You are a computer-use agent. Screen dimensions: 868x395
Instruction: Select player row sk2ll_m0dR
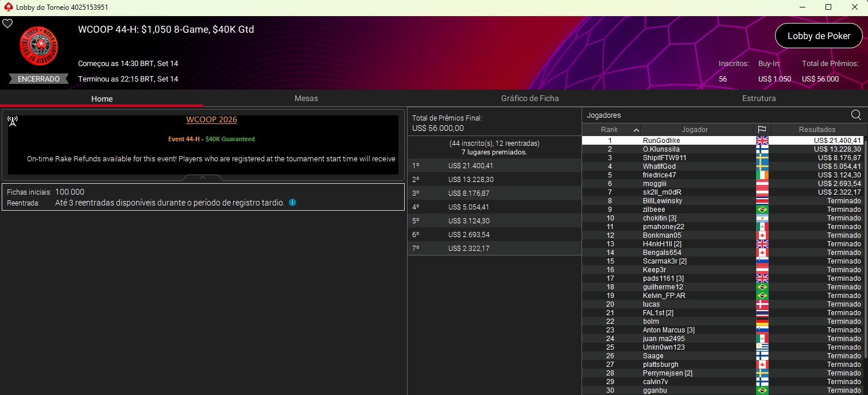point(723,192)
